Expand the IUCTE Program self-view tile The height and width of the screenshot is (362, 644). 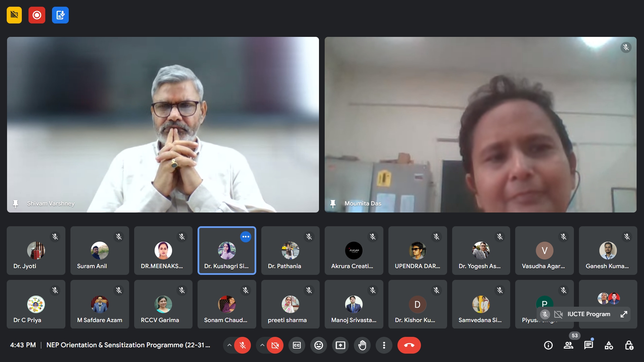624,314
